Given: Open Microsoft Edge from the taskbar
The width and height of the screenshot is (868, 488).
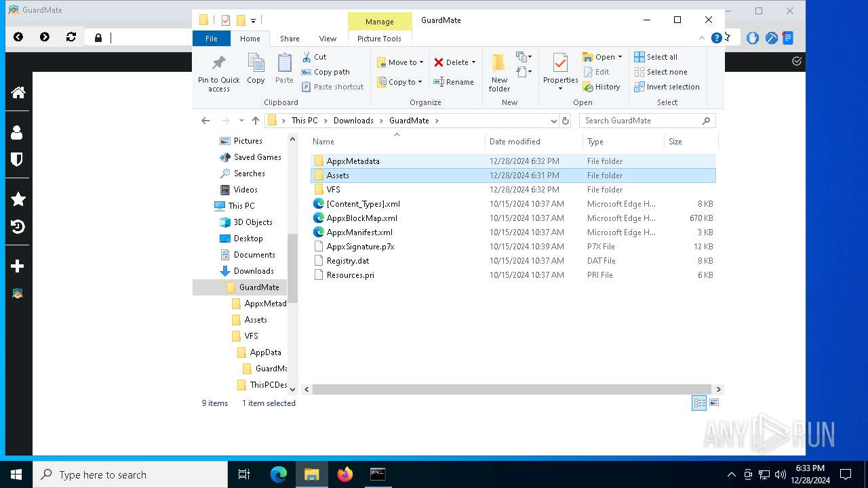Looking at the screenshot, I should tap(279, 474).
